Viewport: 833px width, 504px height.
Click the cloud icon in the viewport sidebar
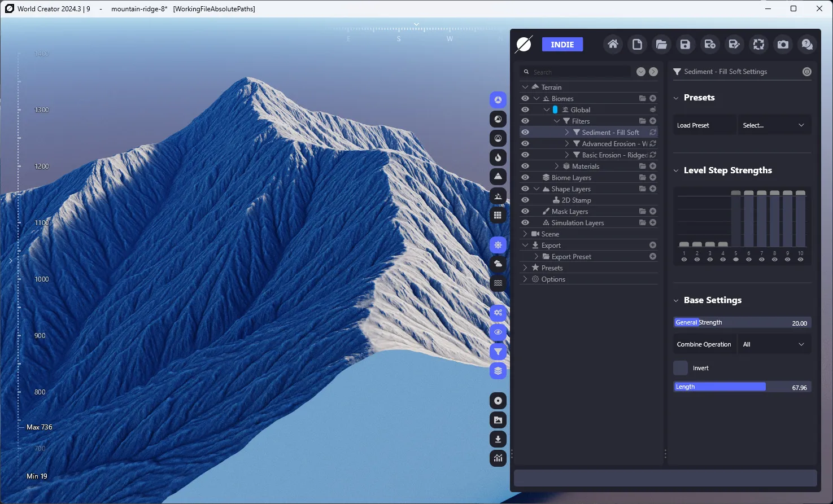pyautogui.click(x=498, y=264)
